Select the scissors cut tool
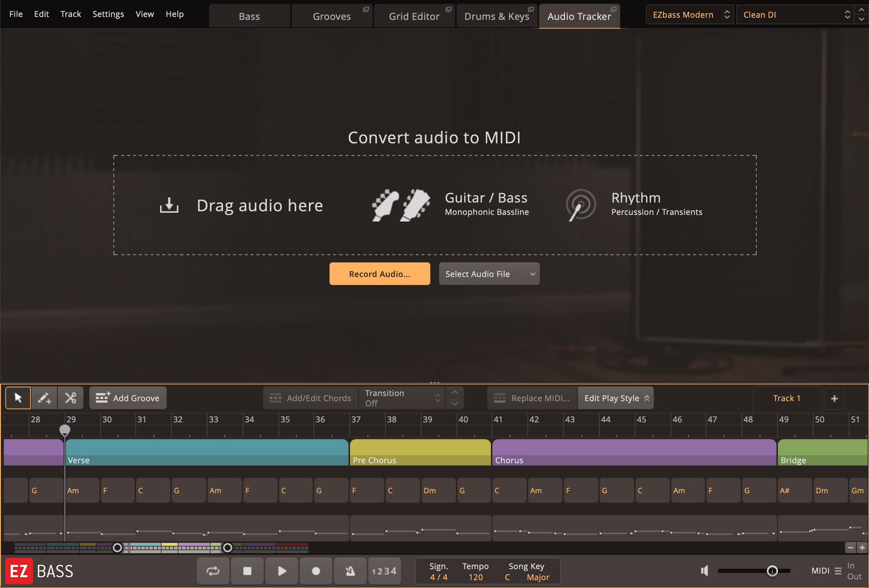Image resolution: width=869 pixels, height=588 pixels. pyautogui.click(x=70, y=398)
